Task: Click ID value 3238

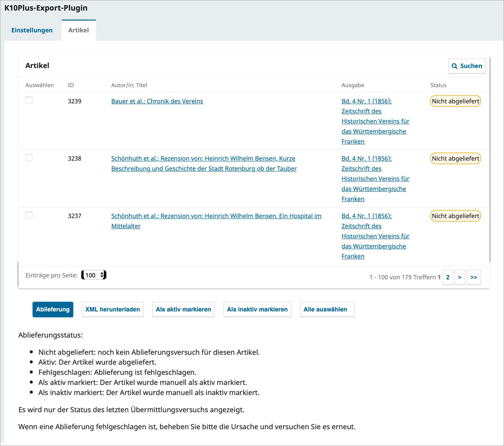Action: [x=74, y=159]
